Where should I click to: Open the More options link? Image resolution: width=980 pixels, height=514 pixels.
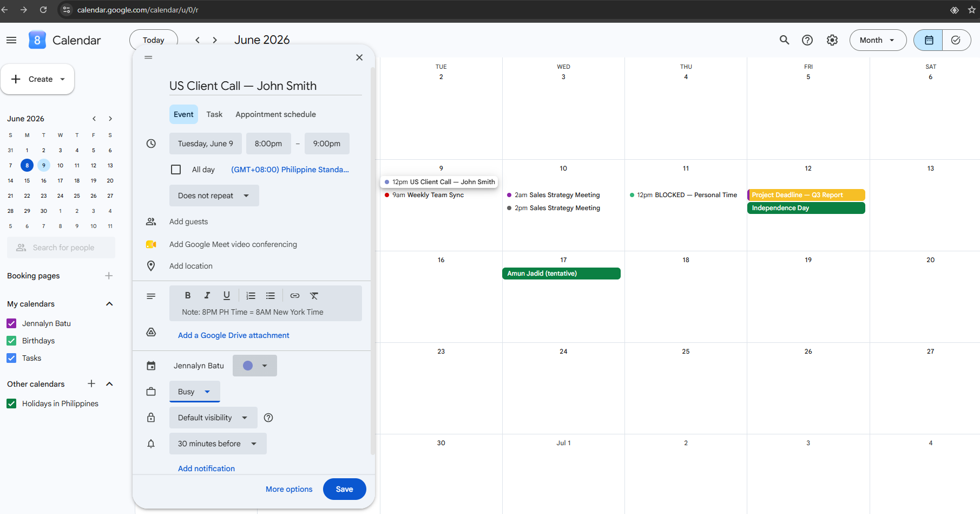(x=289, y=489)
